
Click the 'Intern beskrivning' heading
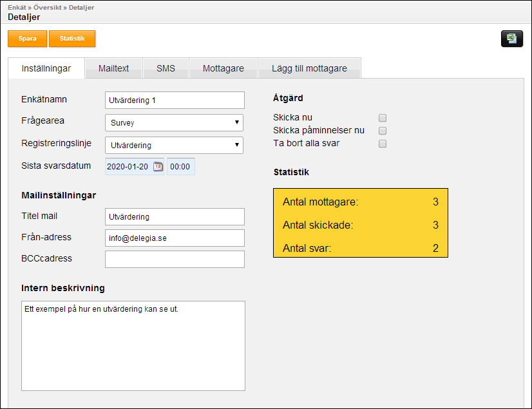click(x=63, y=288)
